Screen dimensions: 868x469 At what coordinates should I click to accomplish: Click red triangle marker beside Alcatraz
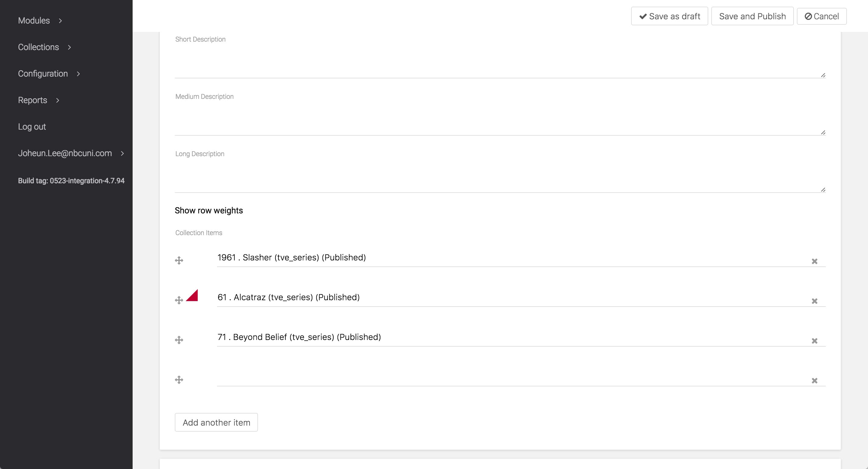point(193,297)
